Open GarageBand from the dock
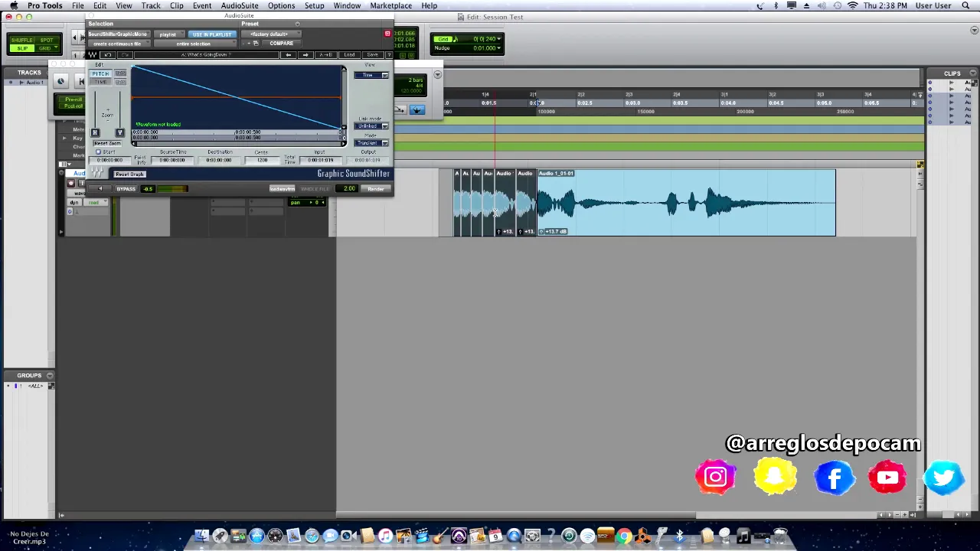980x551 pixels. pyautogui.click(x=440, y=536)
